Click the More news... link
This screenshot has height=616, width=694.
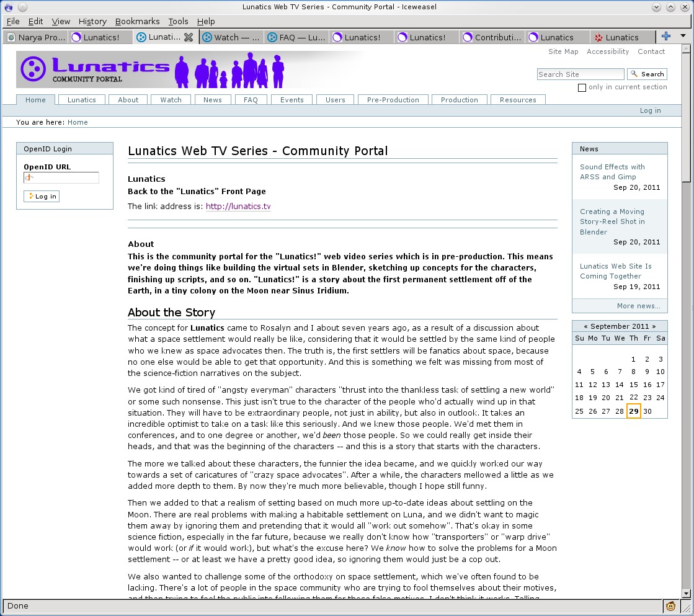tap(638, 306)
